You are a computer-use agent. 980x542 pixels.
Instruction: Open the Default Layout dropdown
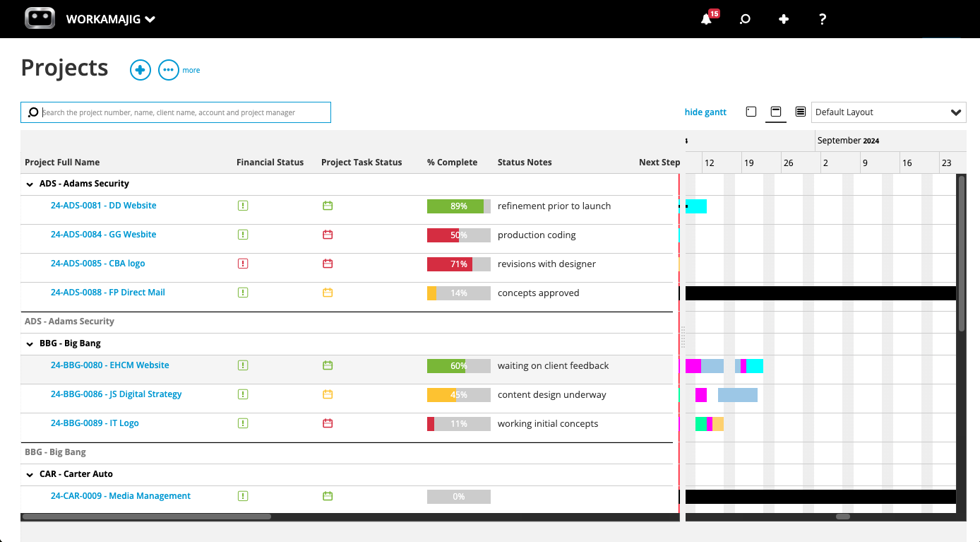888,112
